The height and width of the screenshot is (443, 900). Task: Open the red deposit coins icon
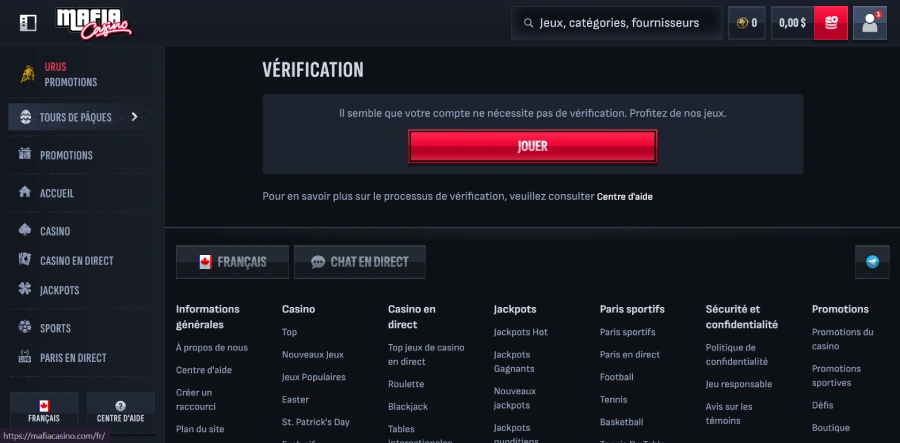831,23
